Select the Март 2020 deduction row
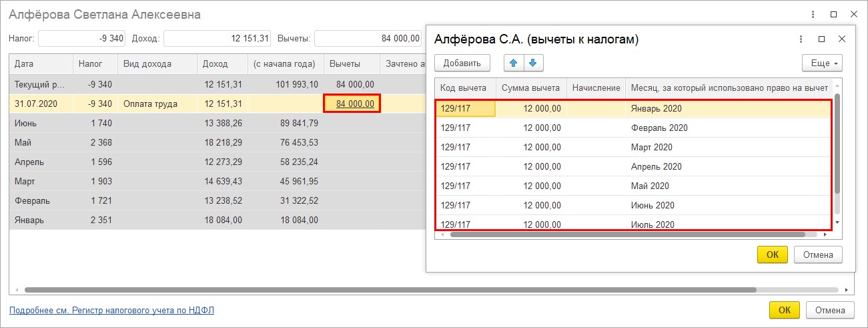Viewport: 868px width, 328px height. click(634, 147)
